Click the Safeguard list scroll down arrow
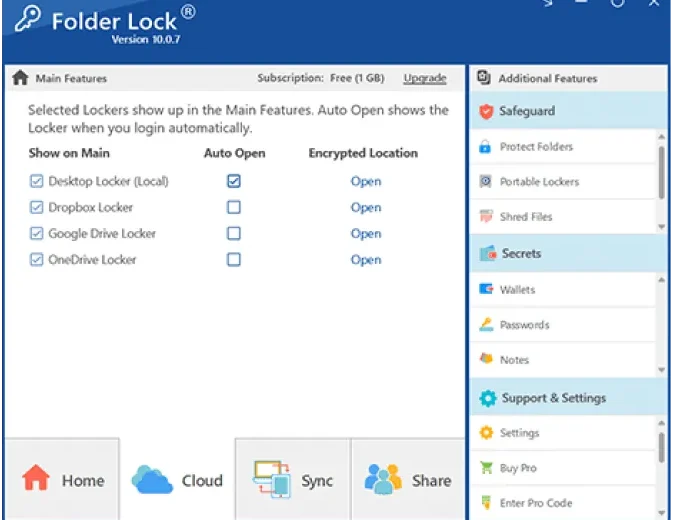This screenshot has height=520, width=673. coord(661,227)
